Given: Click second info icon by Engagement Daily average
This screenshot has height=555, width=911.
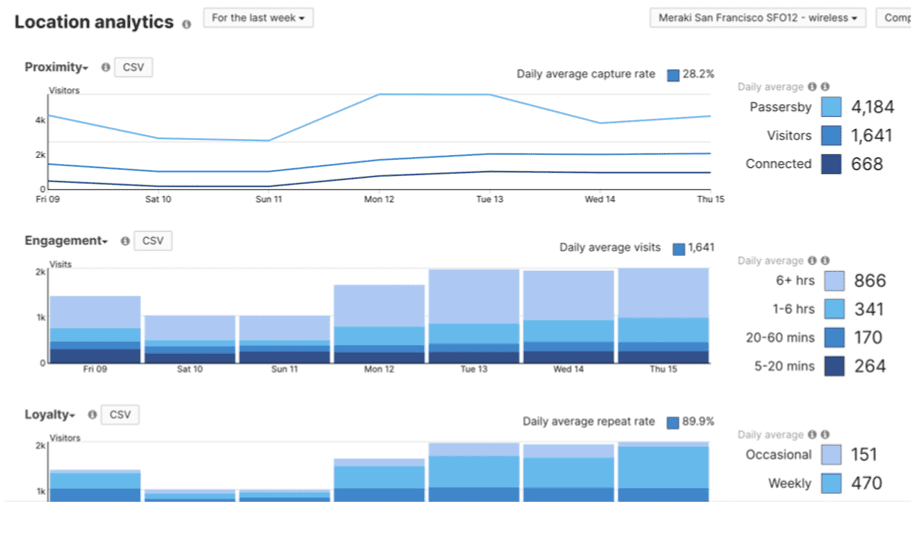Looking at the screenshot, I should [825, 261].
